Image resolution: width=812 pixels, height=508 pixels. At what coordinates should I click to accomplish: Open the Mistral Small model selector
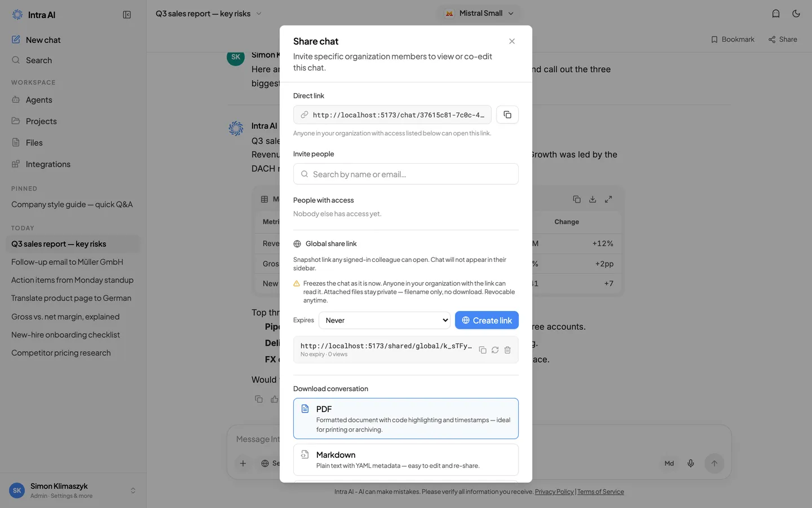point(479,14)
